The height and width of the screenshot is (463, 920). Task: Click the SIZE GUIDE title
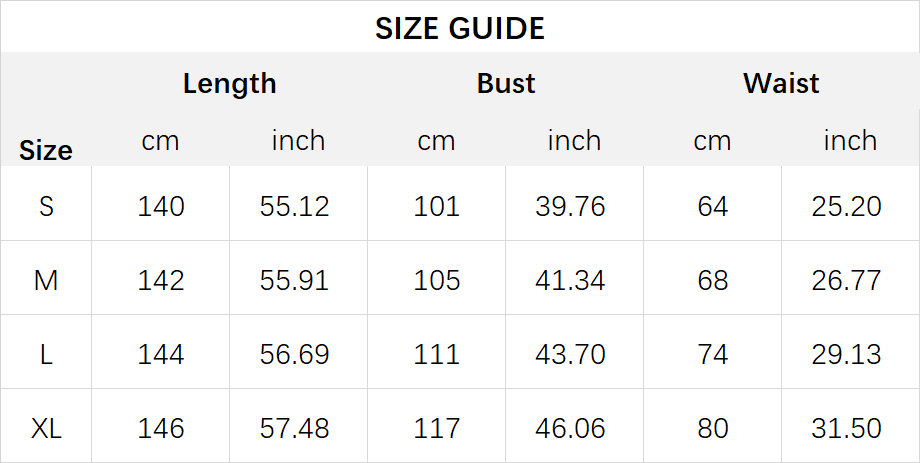(x=460, y=28)
